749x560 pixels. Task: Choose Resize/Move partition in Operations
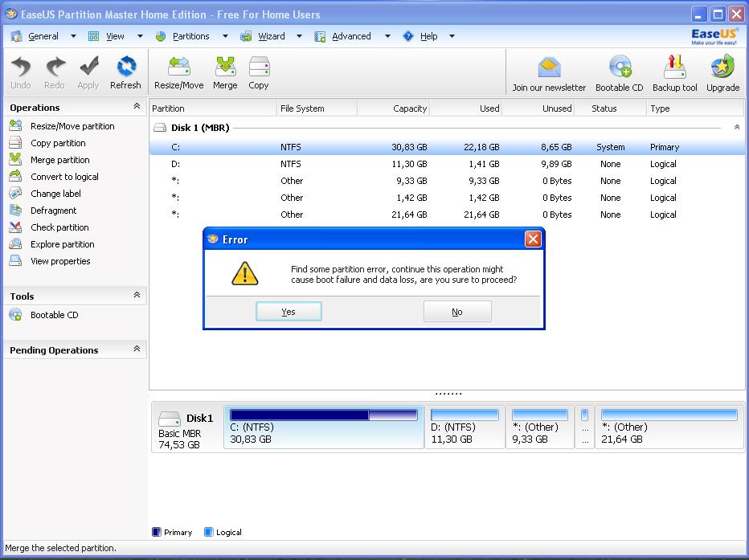coord(72,126)
